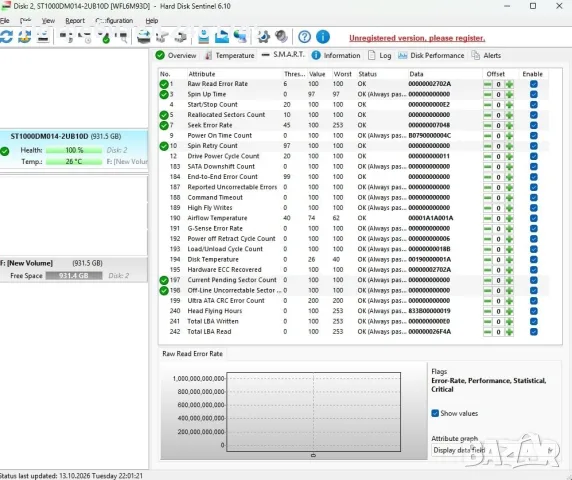Switch to the Temperature tab
This screenshot has width=572, height=480.
[x=229, y=55]
